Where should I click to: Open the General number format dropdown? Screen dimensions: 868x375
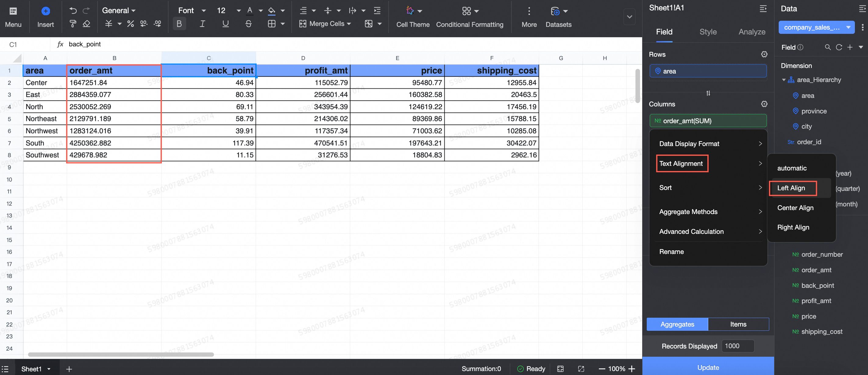point(119,10)
